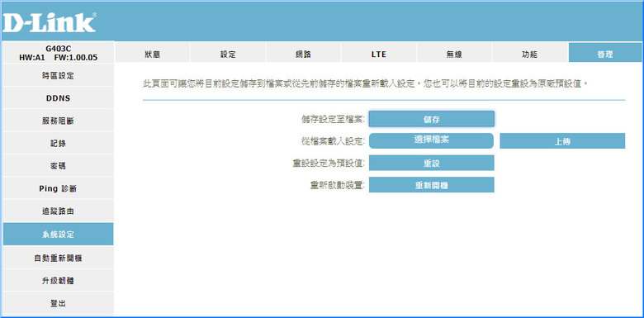The image size is (644, 318).
Task: Select 系統設定 in the sidebar
Action: coord(59,235)
